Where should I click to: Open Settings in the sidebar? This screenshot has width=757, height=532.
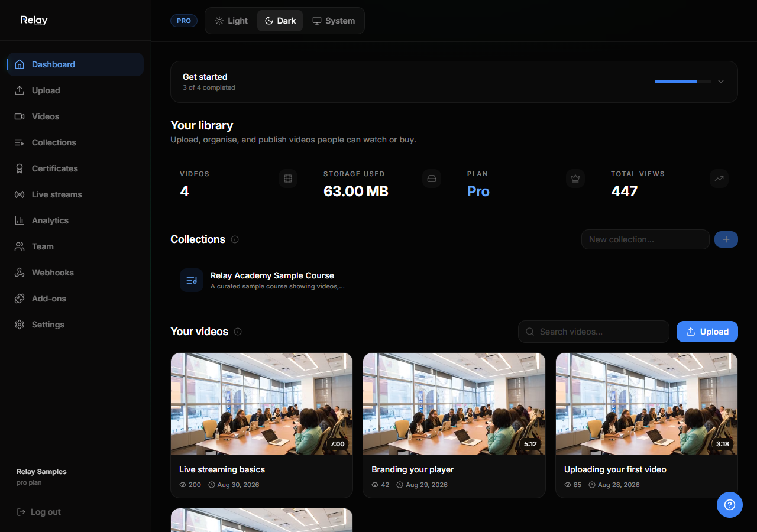click(76, 325)
